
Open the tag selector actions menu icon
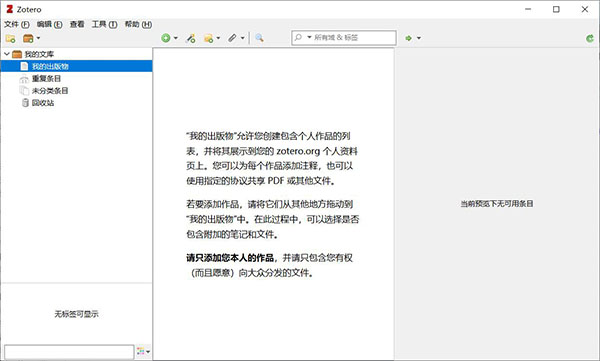pos(143,351)
